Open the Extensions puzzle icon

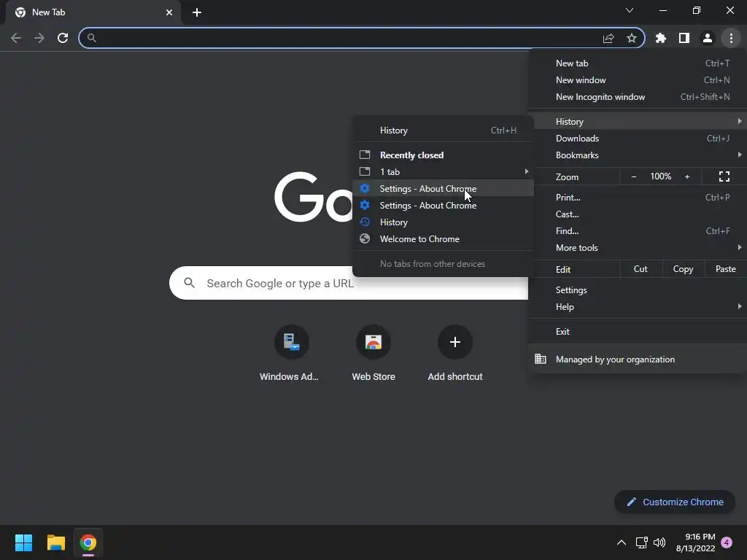tap(661, 38)
